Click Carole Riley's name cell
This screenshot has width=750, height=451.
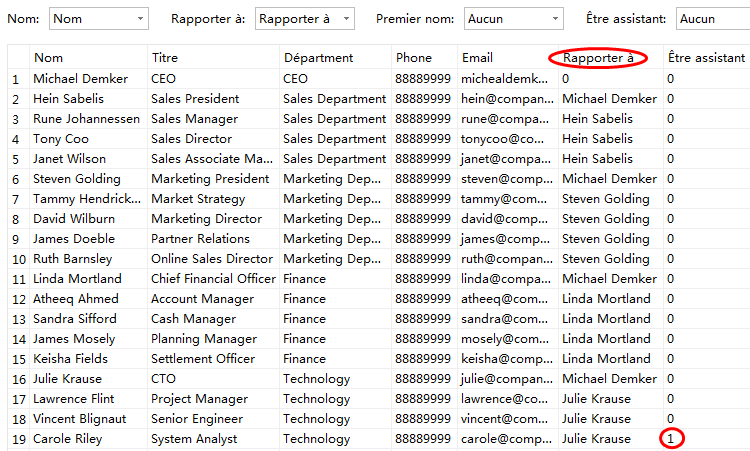[88, 438]
